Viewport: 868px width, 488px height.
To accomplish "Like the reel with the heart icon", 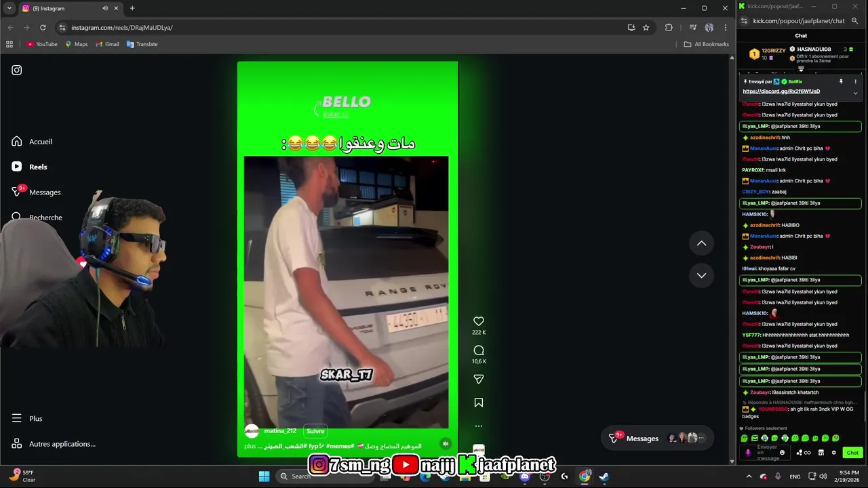I will pyautogui.click(x=479, y=321).
